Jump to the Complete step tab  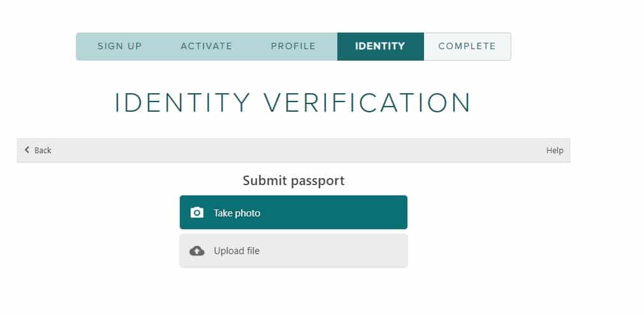tap(467, 47)
